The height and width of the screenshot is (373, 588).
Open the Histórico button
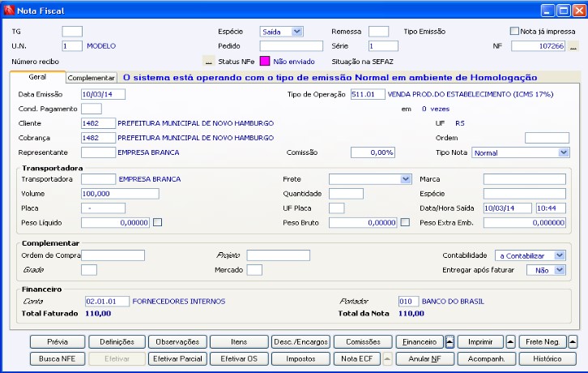[x=548, y=358]
